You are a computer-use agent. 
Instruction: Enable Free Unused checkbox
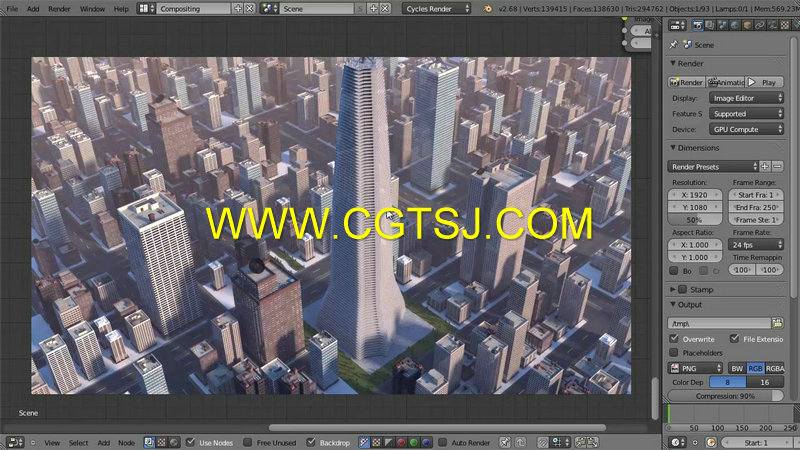[247, 442]
